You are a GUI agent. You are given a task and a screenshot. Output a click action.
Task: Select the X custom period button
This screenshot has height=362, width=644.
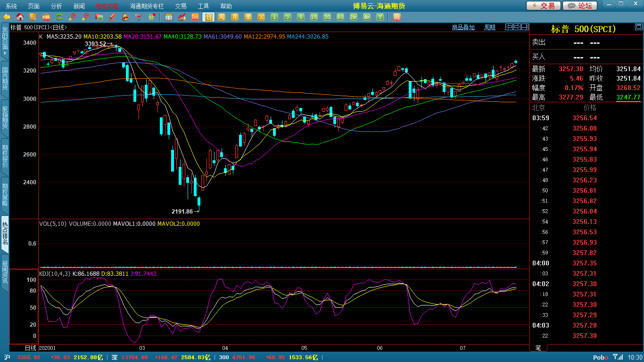tap(261, 17)
